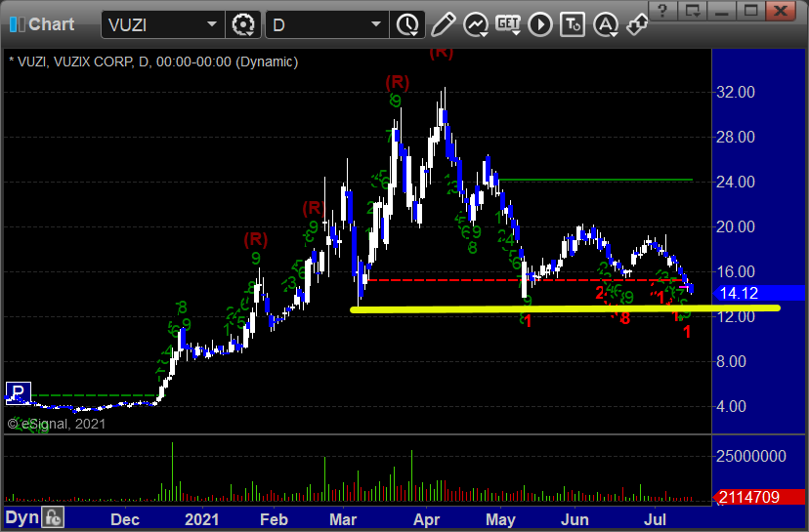Click the GET toolbar icon
809x532 pixels.
(508, 24)
